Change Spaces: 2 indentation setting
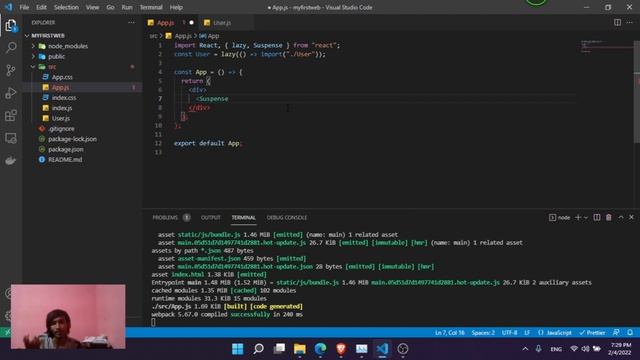Screen dimensions: 640x360 point(483,333)
